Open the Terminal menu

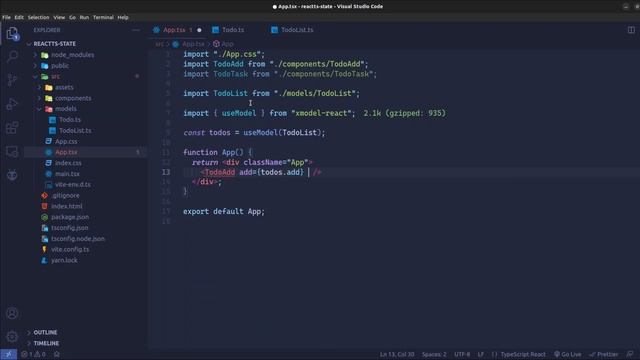103,18
